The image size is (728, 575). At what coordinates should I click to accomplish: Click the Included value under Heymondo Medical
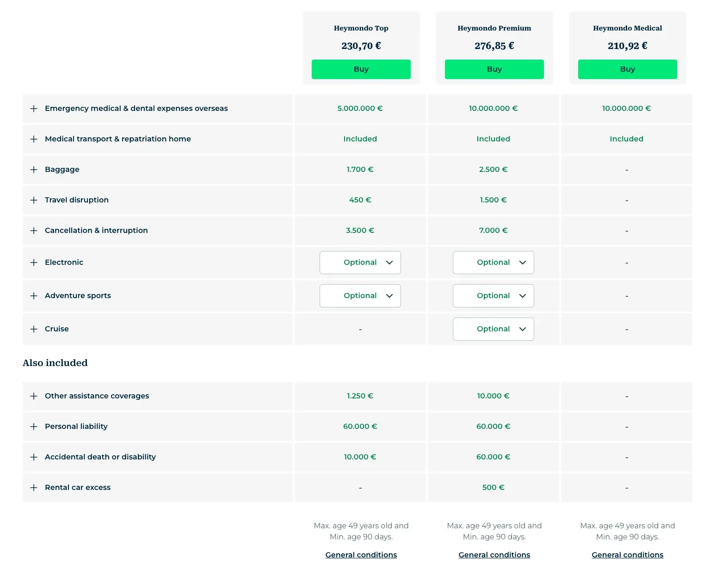coord(627,139)
